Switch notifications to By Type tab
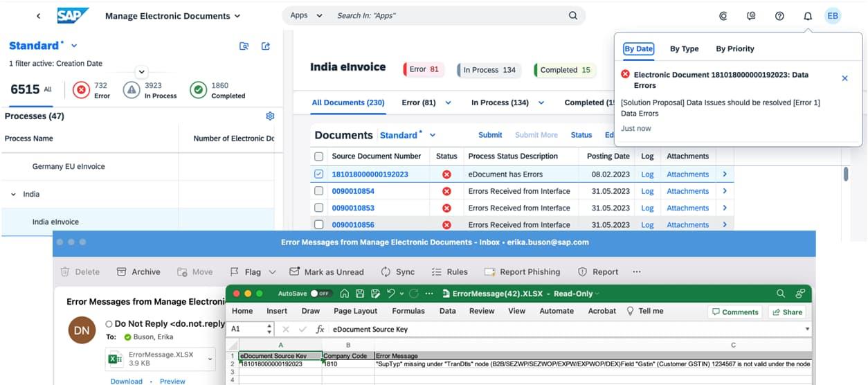 coord(684,48)
